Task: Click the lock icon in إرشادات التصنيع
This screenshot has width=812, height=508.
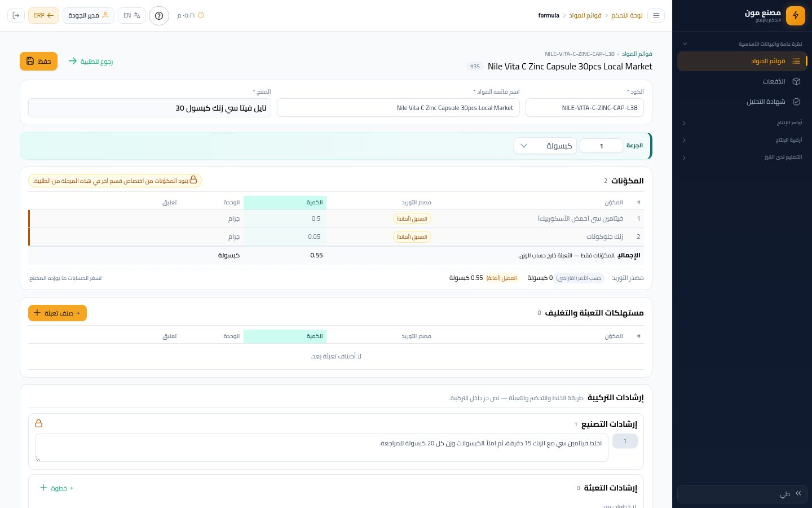Action: tap(39, 423)
